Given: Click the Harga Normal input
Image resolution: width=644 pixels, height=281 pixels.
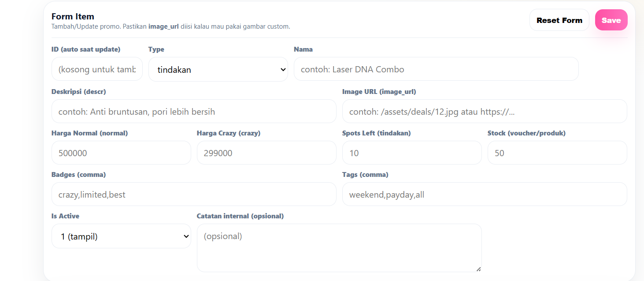Looking at the screenshot, I should point(121,153).
